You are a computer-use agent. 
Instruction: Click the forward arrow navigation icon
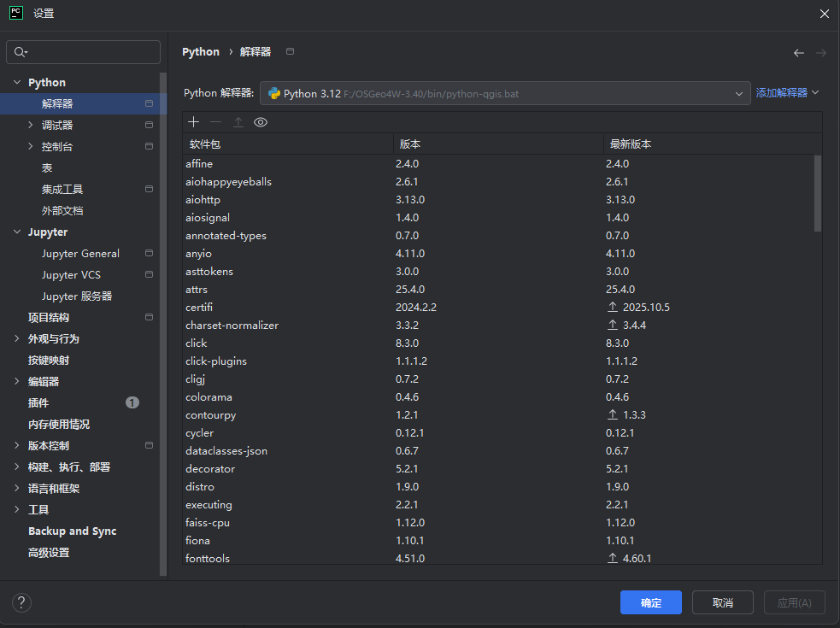[x=820, y=52]
